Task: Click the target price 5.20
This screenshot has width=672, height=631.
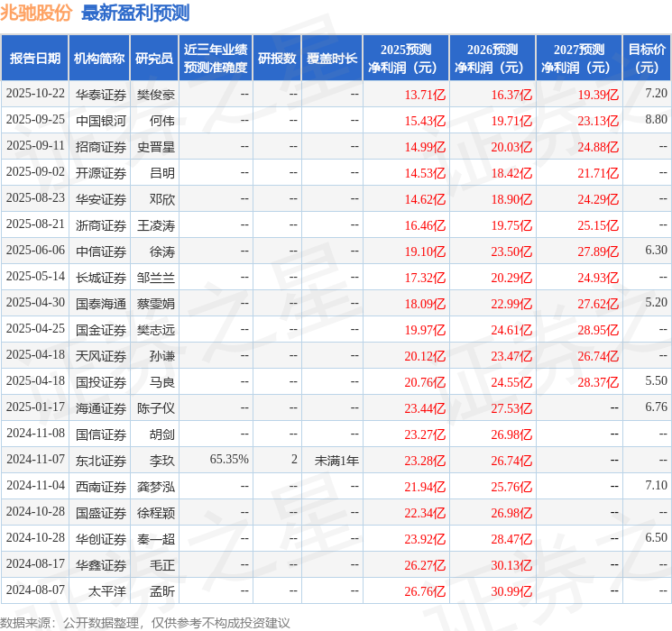Action: [x=656, y=302]
